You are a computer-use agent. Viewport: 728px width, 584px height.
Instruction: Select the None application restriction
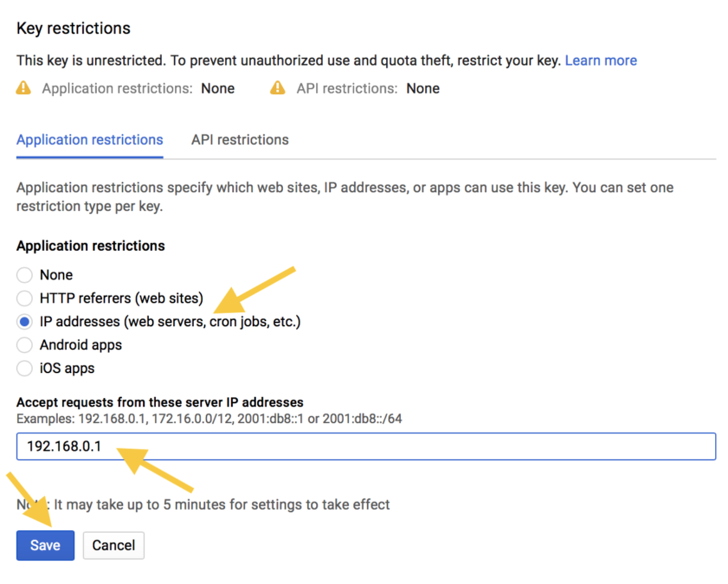(x=24, y=274)
